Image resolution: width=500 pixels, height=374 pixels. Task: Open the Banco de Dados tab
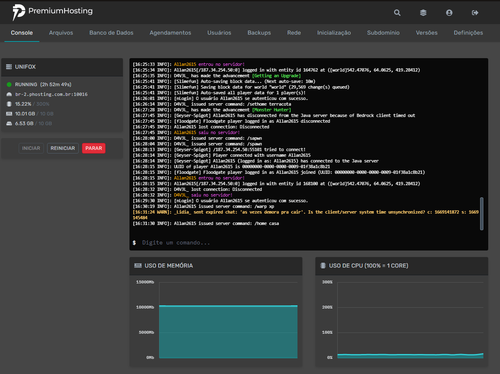111,33
